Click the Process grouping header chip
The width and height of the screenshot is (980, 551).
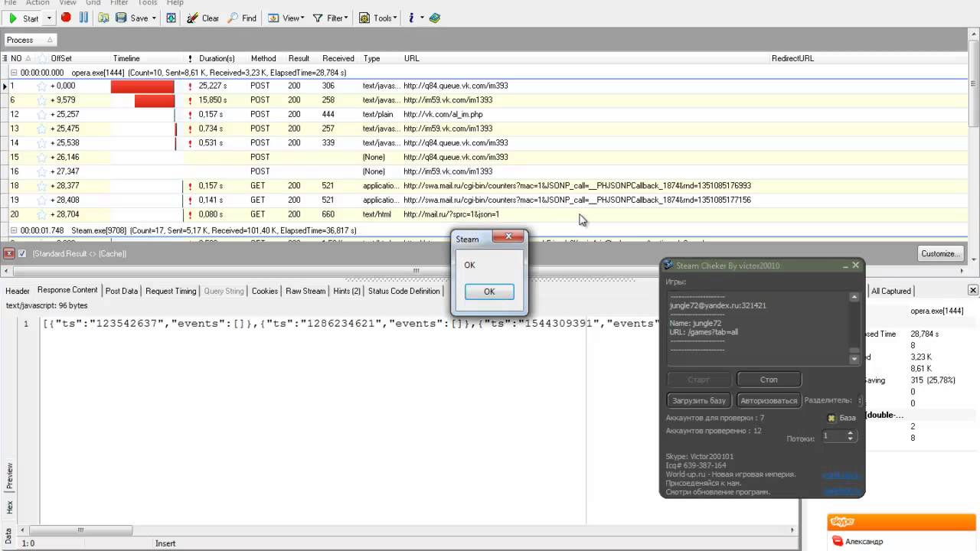click(30, 40)
